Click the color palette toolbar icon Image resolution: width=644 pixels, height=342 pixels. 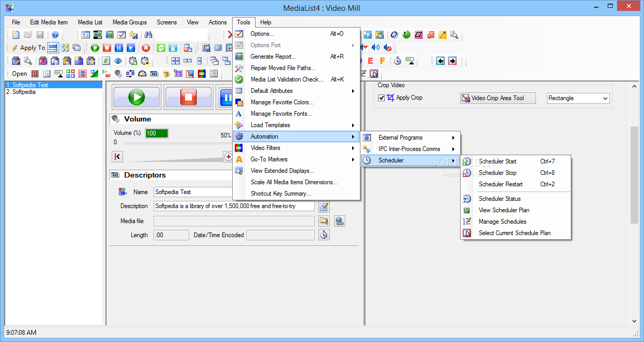tap(166, 74)
